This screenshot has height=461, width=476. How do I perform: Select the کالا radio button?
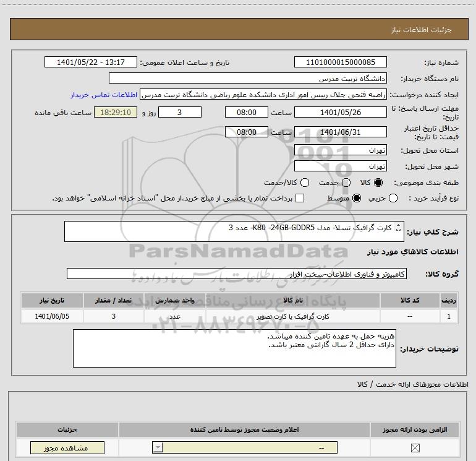click(x=378, y=183)
